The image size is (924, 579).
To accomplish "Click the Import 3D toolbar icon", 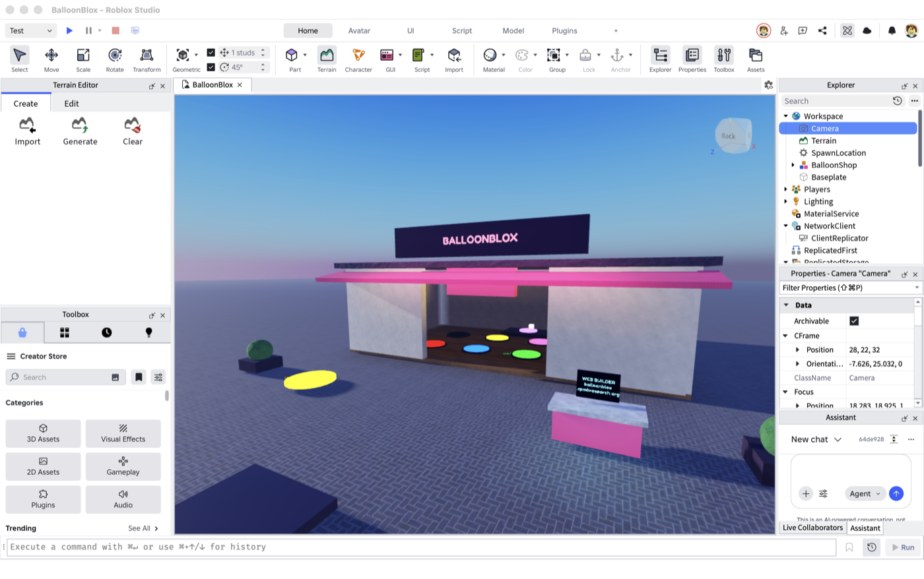I will 454,59.
